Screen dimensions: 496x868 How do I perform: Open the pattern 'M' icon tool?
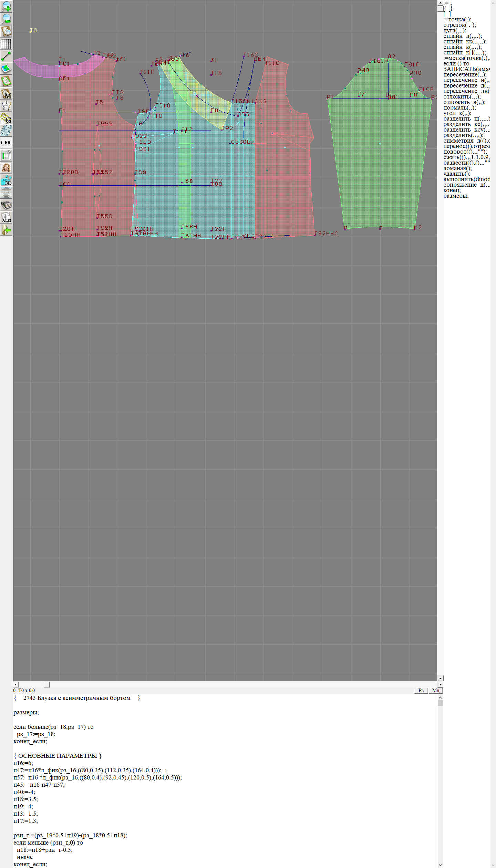point(6,94)
